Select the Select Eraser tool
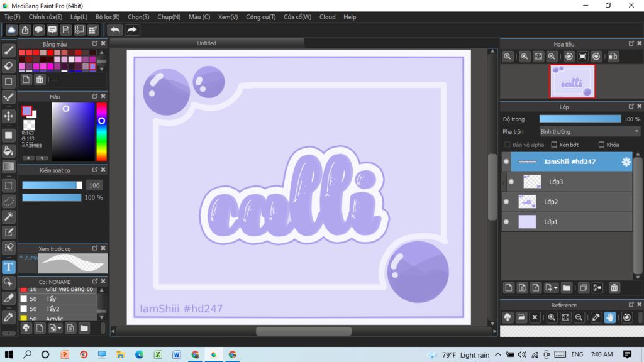The image size is (644, 362). click(8, 248)
